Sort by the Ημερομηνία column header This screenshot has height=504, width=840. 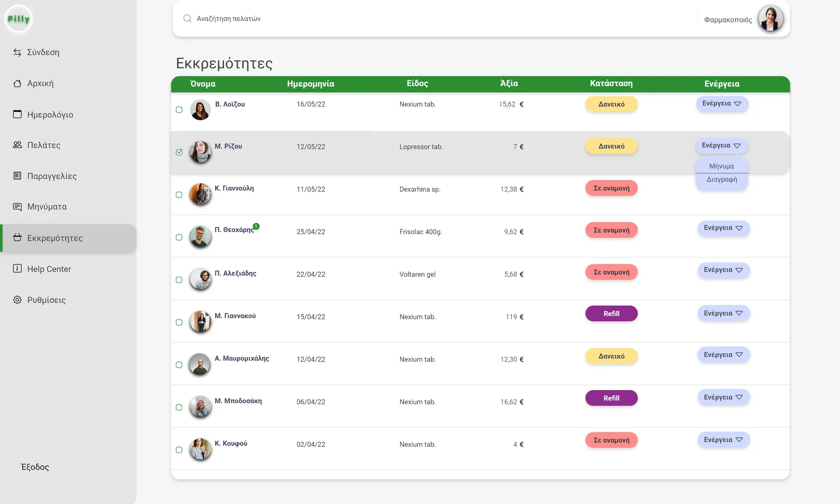(310, 84)
